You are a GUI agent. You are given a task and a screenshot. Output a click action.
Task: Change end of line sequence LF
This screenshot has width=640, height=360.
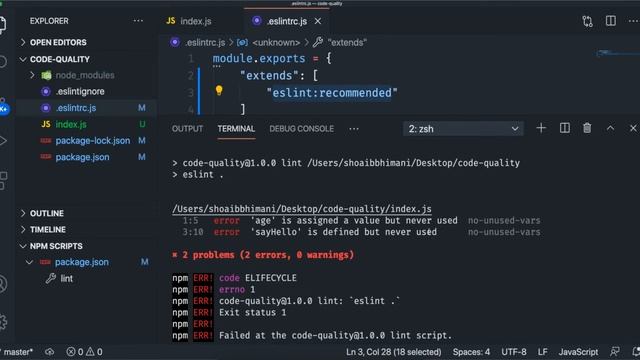click(542, 352)
